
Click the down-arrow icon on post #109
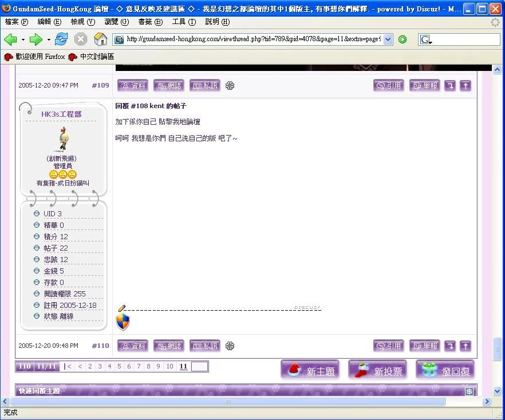tap(450, 86)
